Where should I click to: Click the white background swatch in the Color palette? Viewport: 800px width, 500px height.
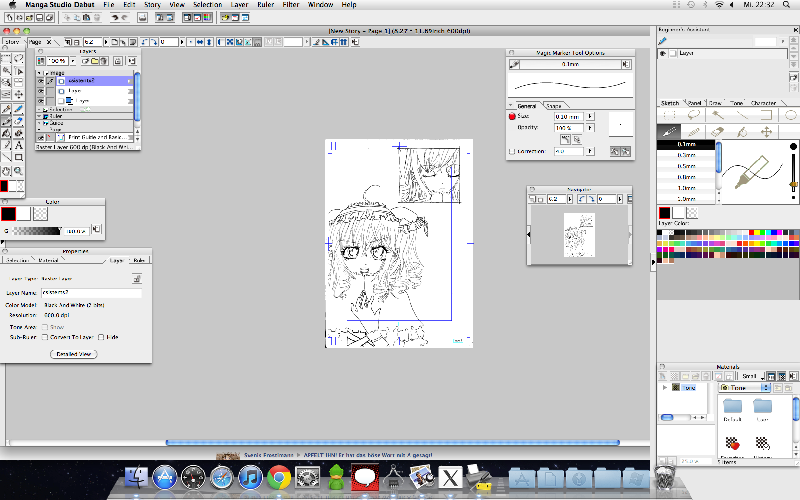[x=23, y=214]
